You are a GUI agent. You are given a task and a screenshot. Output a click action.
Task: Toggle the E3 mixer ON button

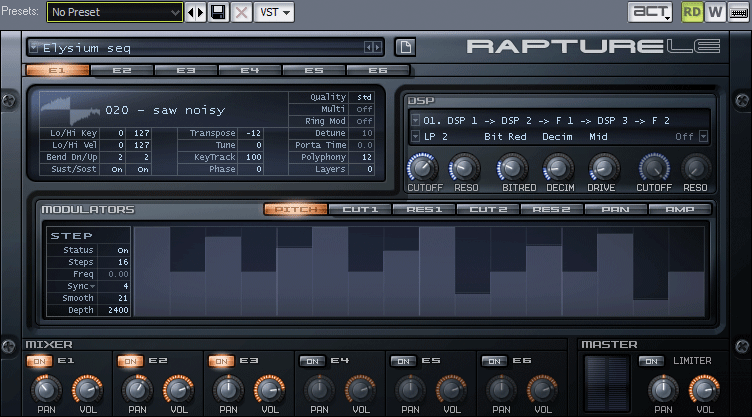(221, 361)
